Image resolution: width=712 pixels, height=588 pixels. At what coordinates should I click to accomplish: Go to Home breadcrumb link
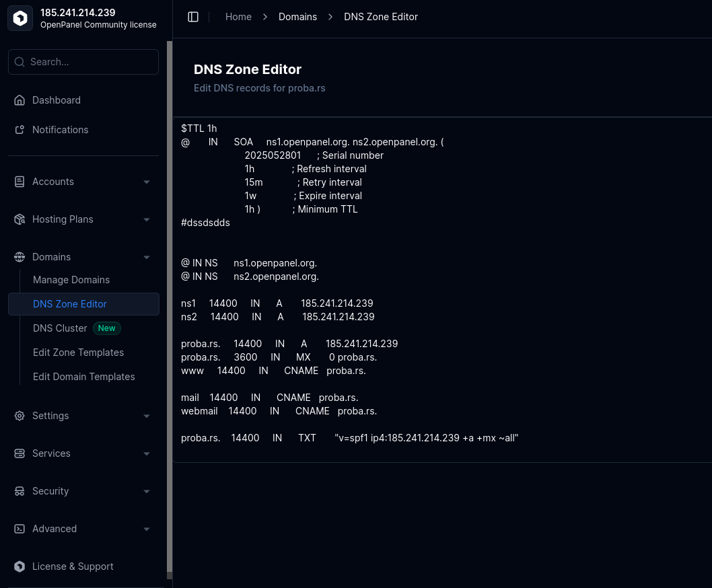click(x=238, y=17)
